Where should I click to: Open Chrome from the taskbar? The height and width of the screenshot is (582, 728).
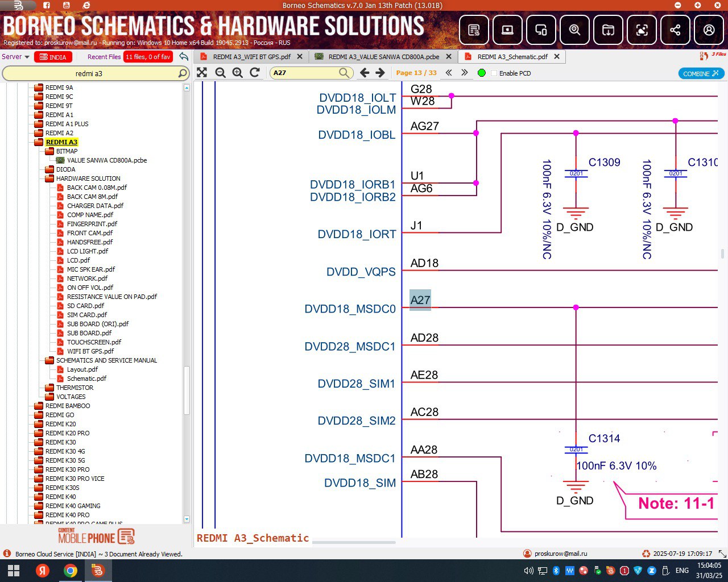click(71, 571)
